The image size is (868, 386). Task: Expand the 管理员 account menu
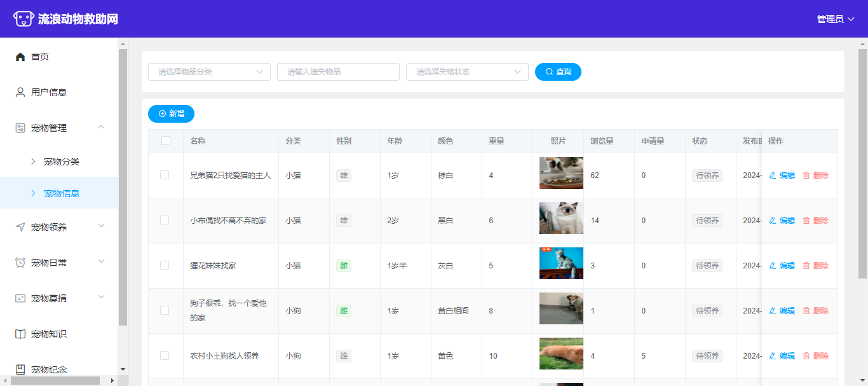click(835, 19)
